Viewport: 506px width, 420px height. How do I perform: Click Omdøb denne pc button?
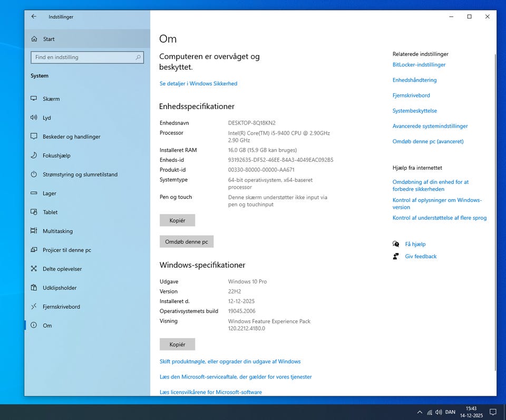187,241
